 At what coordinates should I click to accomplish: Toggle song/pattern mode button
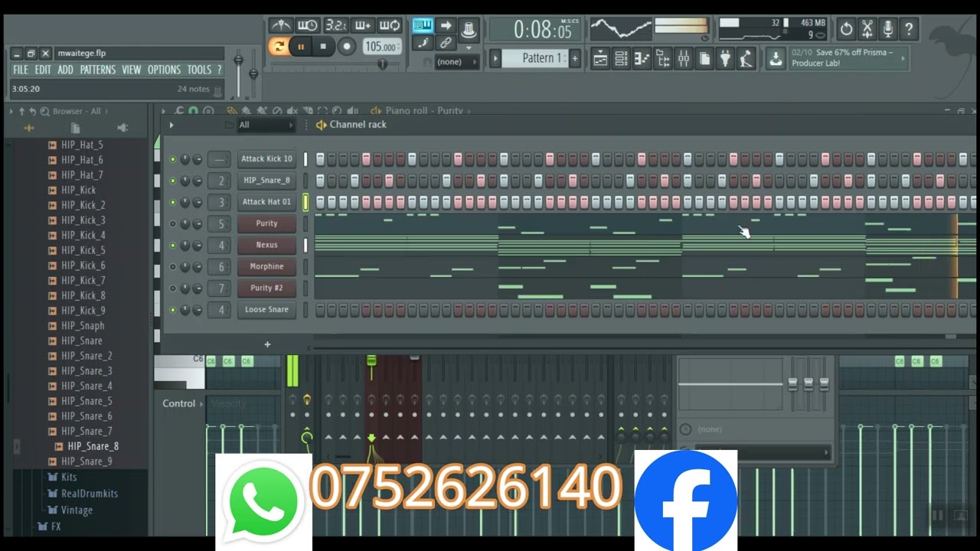click(279, 47)
